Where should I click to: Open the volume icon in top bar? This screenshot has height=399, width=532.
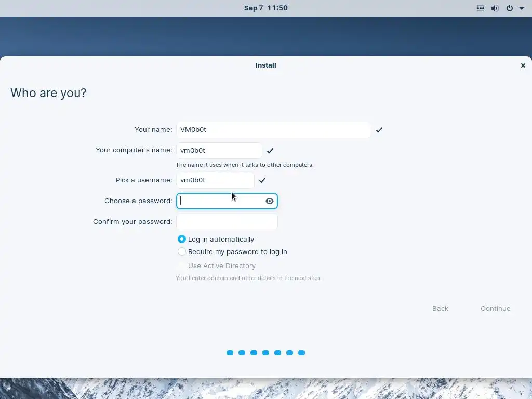[x=495, y=8]
